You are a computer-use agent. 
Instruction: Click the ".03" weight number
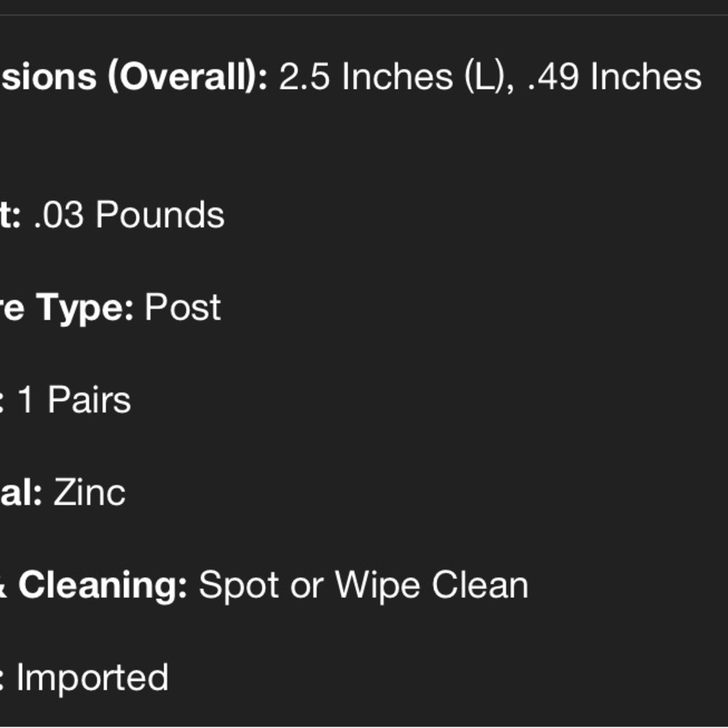pyautogui.click(x=59, y=215)
